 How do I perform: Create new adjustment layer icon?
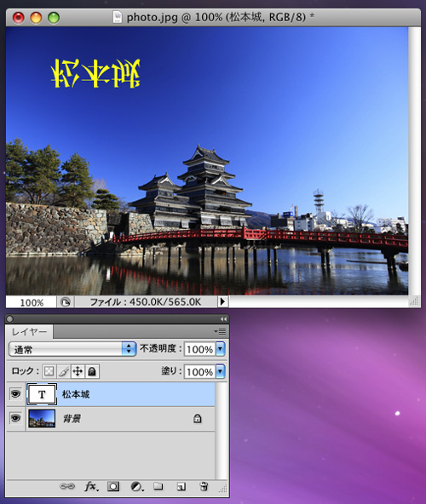tap(136, 487)
